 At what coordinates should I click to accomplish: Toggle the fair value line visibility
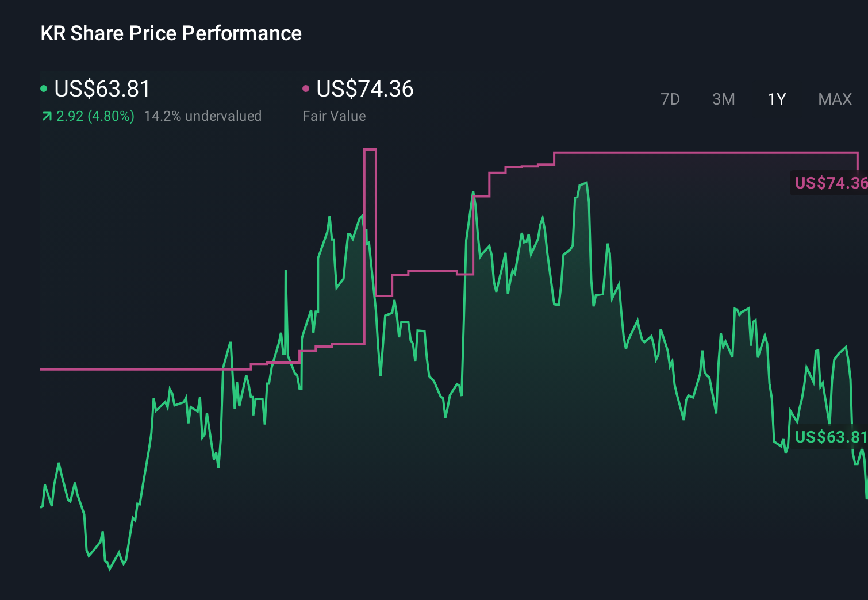pyautogui.click(x=306, y=89)
